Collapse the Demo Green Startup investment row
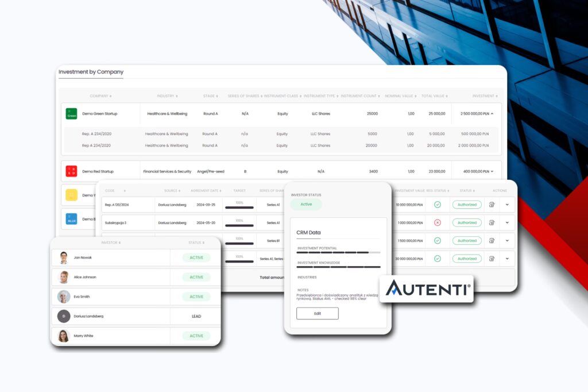This screenshot has height=392, width=588. [x=492, y=114]
